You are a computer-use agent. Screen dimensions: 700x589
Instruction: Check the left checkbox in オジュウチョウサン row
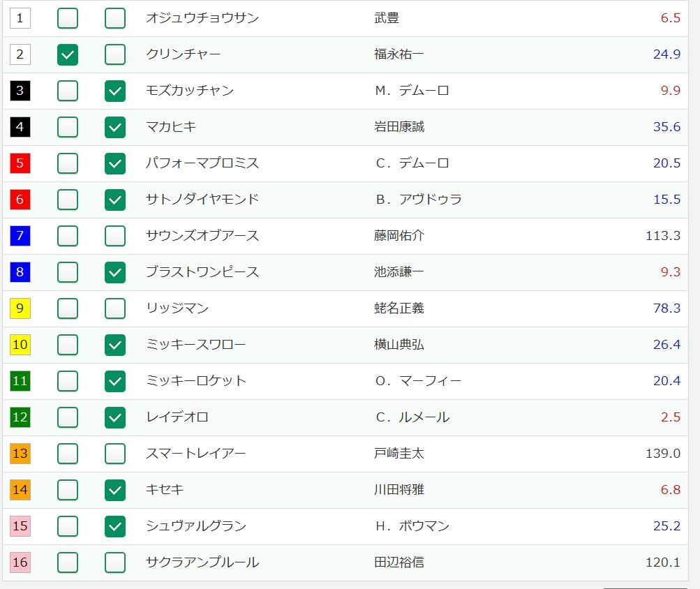(68, 18)
